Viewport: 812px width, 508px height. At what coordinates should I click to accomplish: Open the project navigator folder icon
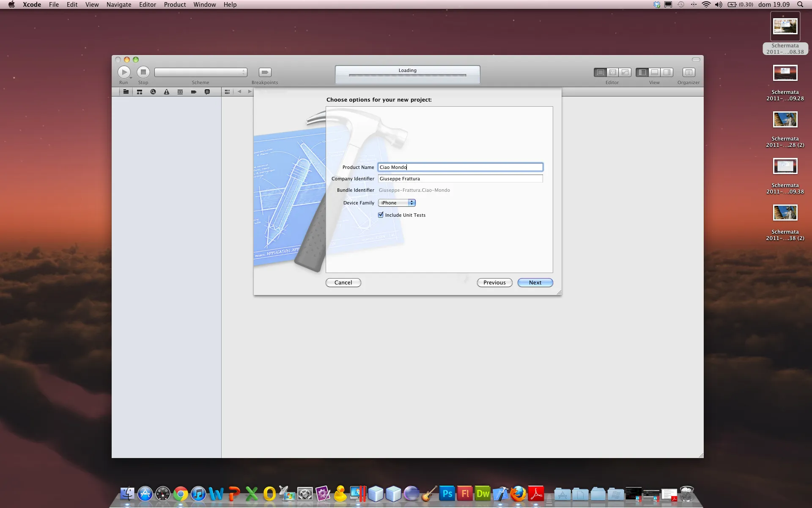126,92
